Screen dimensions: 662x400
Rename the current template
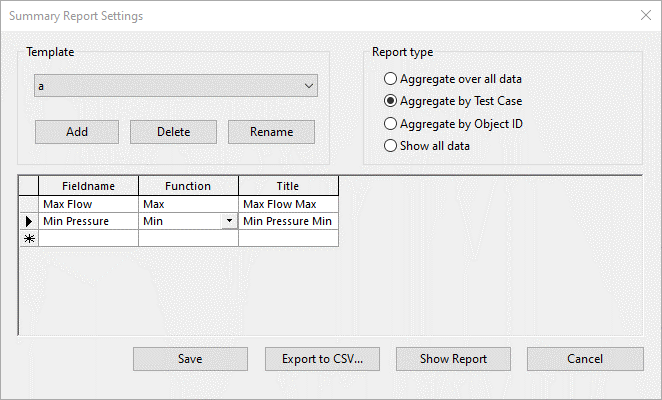tap(271, 132)
